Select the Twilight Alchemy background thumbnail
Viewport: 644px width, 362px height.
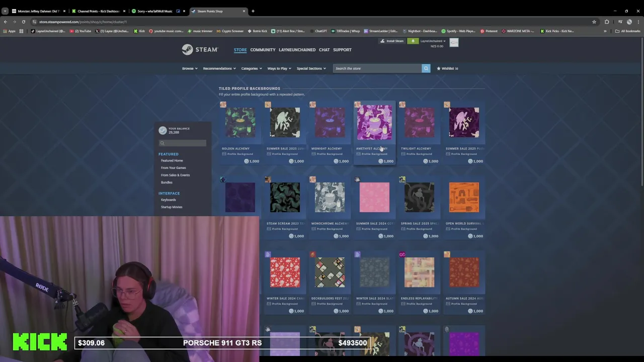[419, 122]
